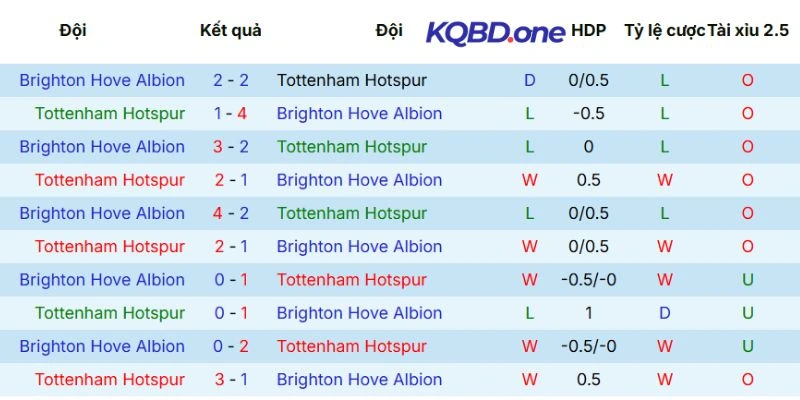800x400 pixels.
Task: Click the Kết quả column header
Action: tap(231, 30)
